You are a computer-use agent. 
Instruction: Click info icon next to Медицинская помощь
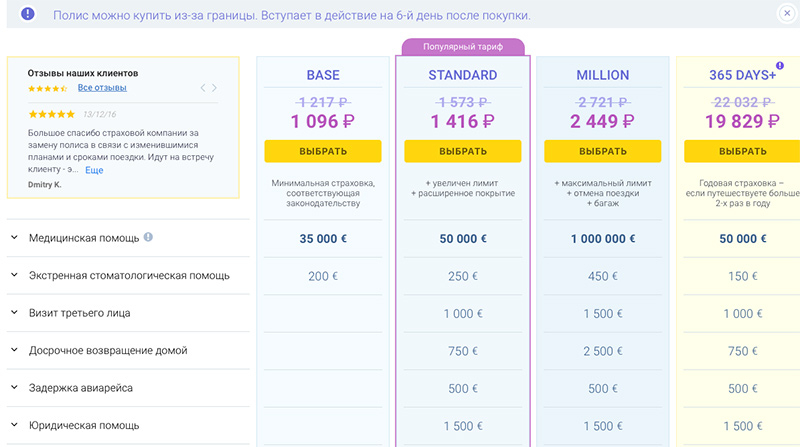pos(148,238)
